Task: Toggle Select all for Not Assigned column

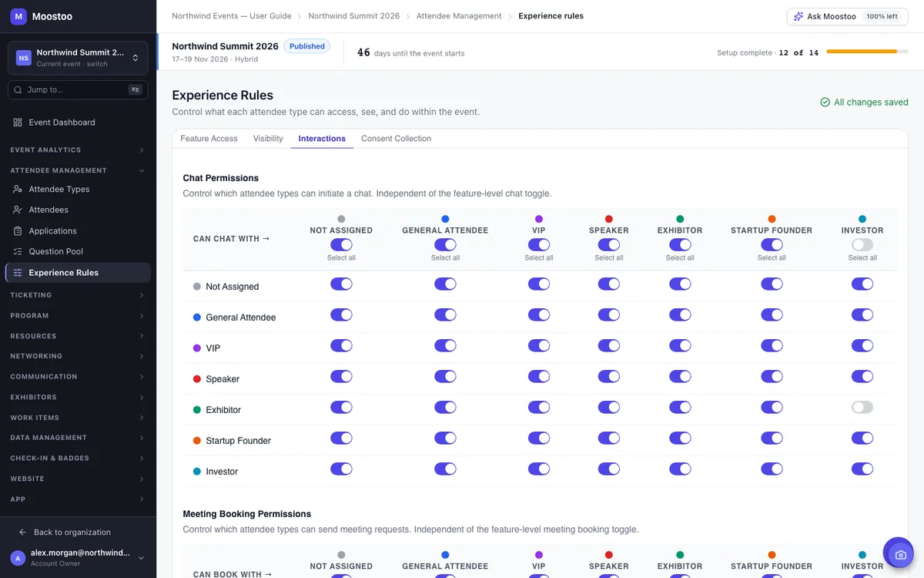Action: 341,244
